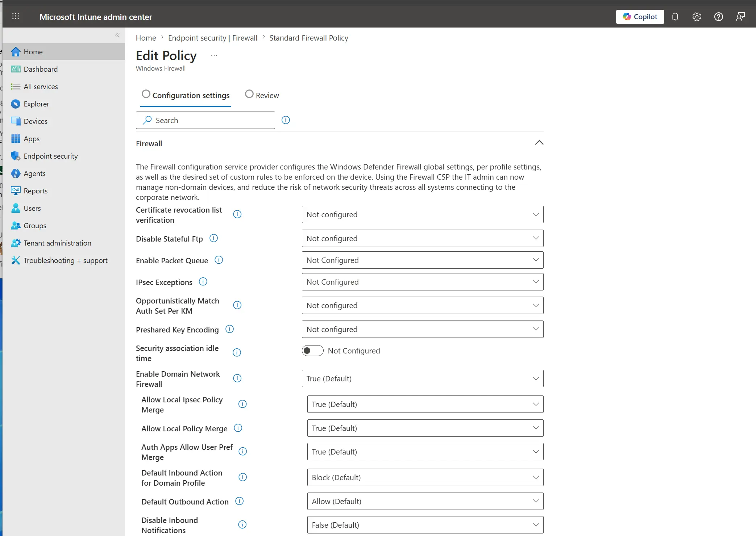Screen dimensions: 756x536
Task: Toggle the Security association idle time switch
Action: [312, 351]
